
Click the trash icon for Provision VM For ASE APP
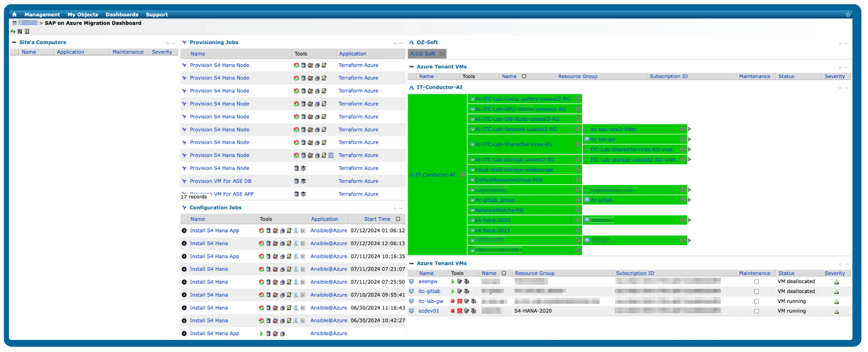coord(297,194)
